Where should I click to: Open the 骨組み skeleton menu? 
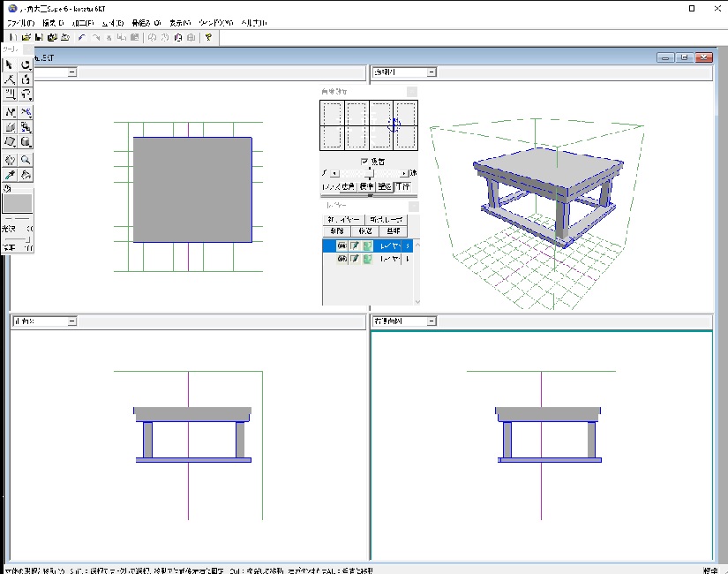coord(146,23)
